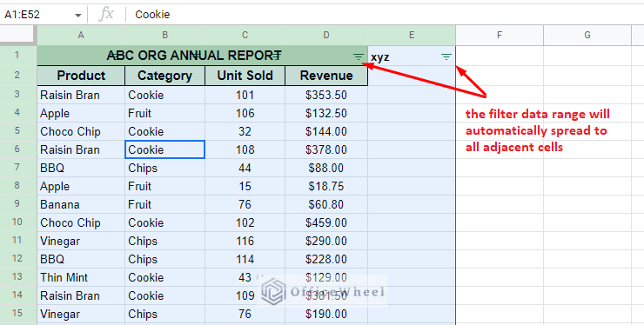Select column B header
This screenshot has width=644, height=325.
click(164, 36)
